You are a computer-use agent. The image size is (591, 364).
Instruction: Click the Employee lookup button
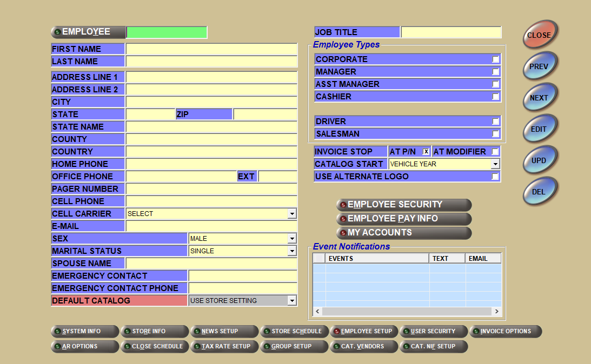click(88, 32)
